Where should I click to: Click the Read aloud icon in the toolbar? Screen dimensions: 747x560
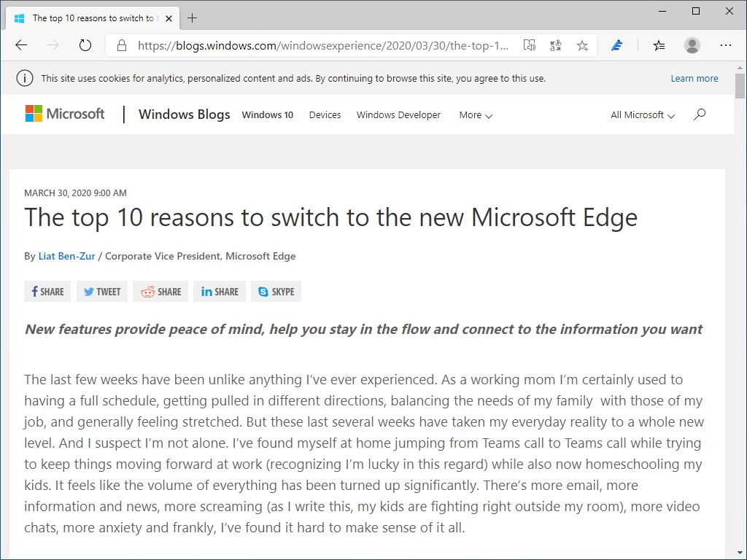[530, 45]
